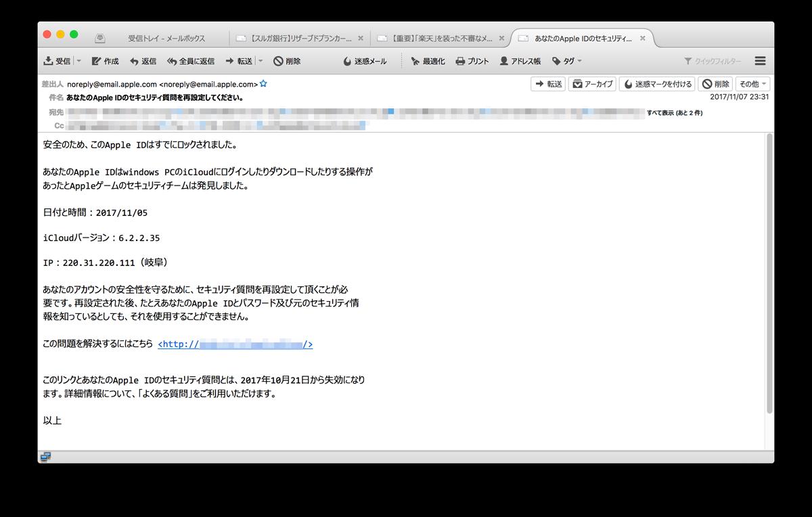812x517 pixels.
Task: Click the online status icon in status bar
Action: click(45, 457)
